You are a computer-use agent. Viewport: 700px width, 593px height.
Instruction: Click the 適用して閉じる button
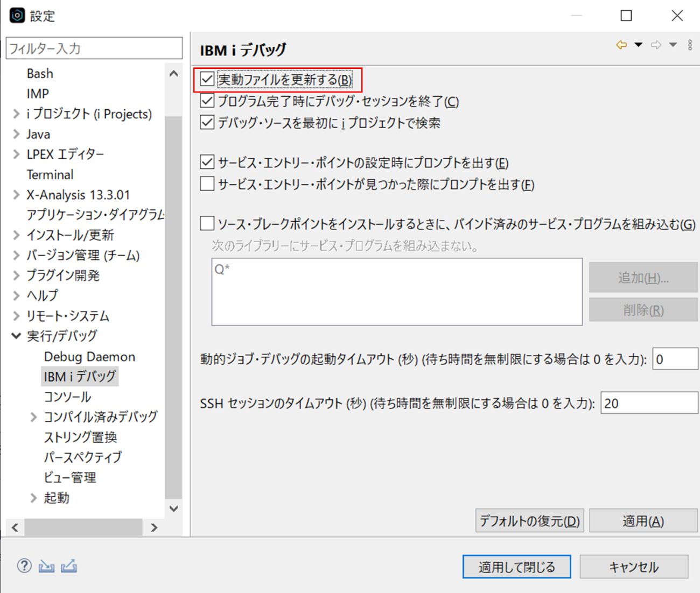[x=517, y=567]
